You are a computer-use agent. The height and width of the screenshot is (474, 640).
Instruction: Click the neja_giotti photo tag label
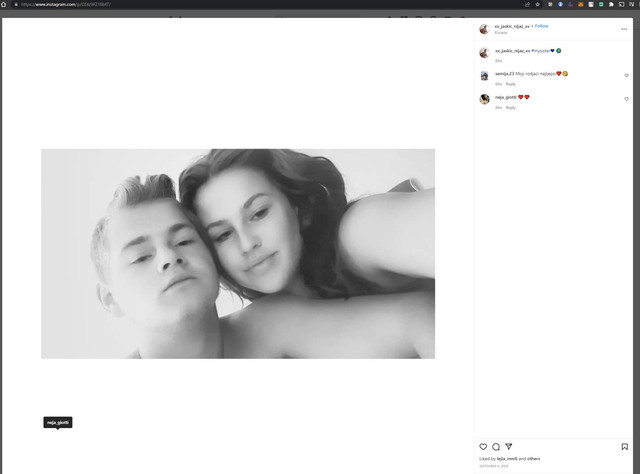(58, 423)
